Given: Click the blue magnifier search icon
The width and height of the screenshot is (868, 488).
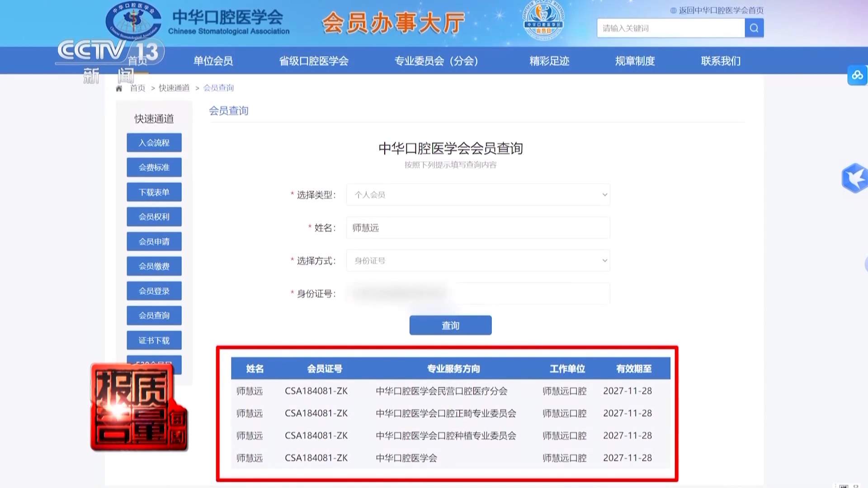Looking at the screenshot, I should coord(753,28).
